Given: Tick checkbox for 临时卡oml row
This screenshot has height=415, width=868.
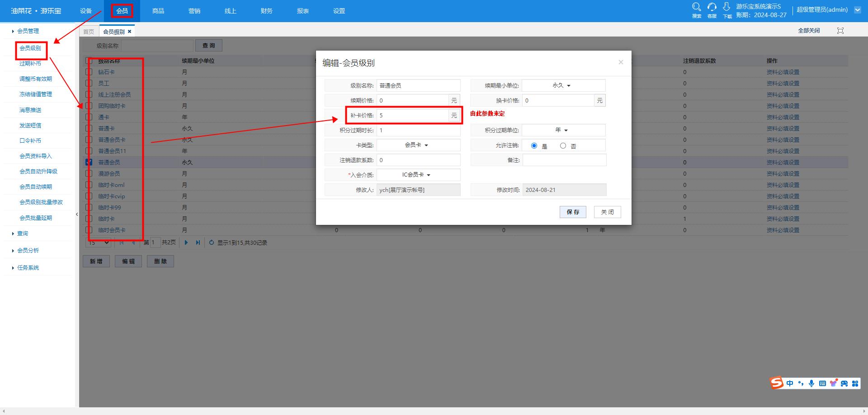Looking at the screenshot, I should [89, 185].
